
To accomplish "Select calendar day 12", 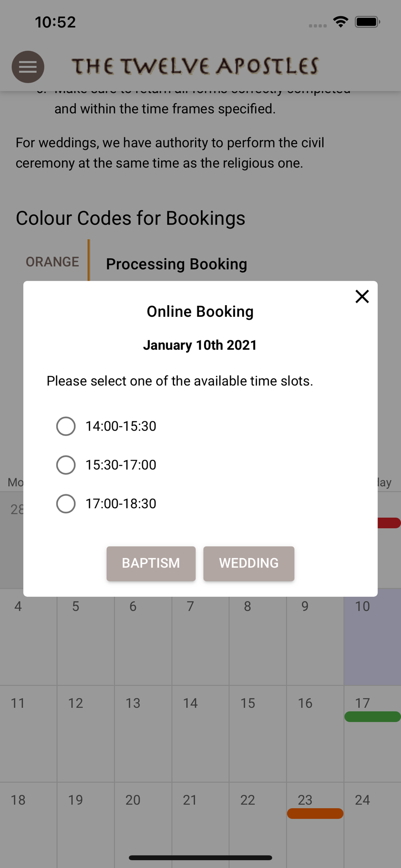I will click(85, 733).
